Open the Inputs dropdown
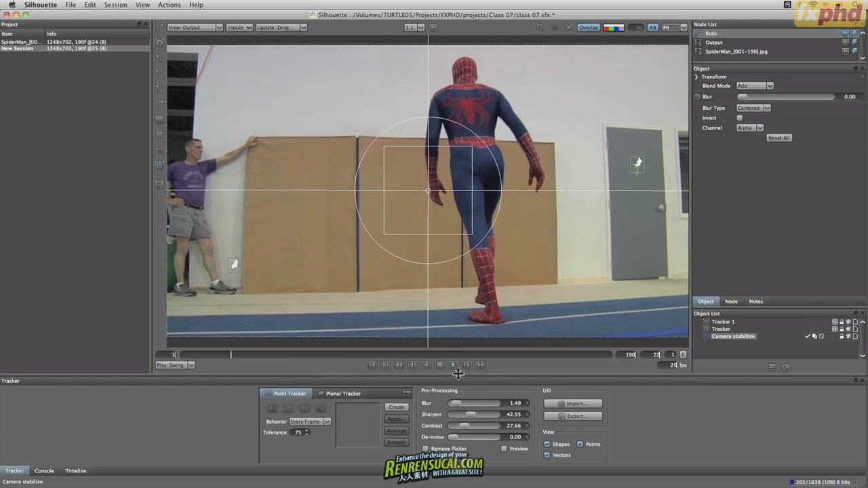Screen dimensions: 868x488 239,28
